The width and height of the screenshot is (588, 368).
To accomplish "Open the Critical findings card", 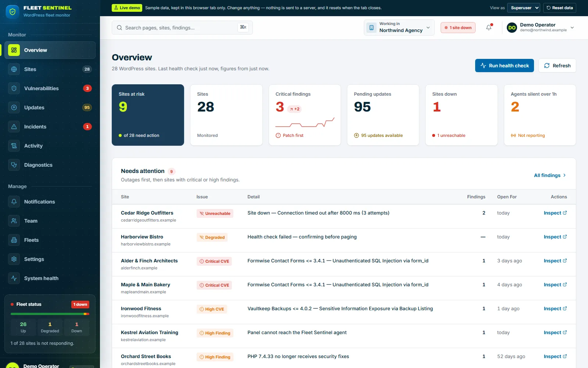I will click(305, 115).
